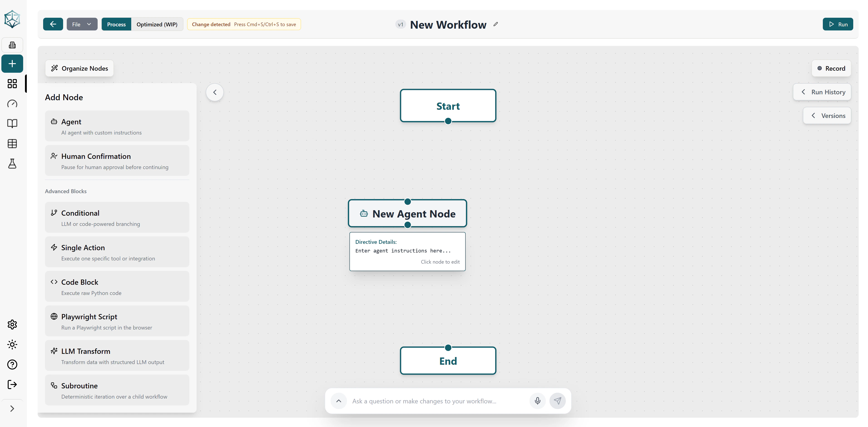Select the Code Block node
This screenshot has width=868, height=427.
(x=117, y=286)
